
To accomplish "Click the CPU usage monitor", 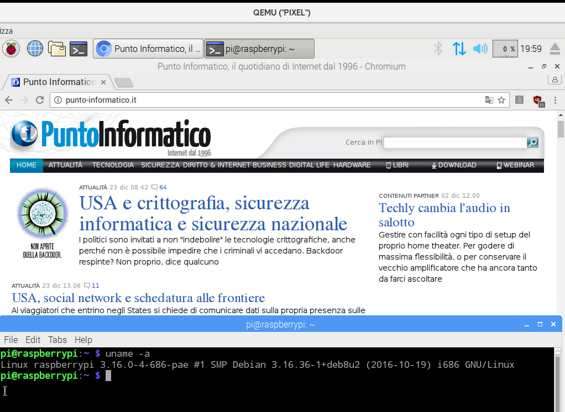I will pos(505,49).
